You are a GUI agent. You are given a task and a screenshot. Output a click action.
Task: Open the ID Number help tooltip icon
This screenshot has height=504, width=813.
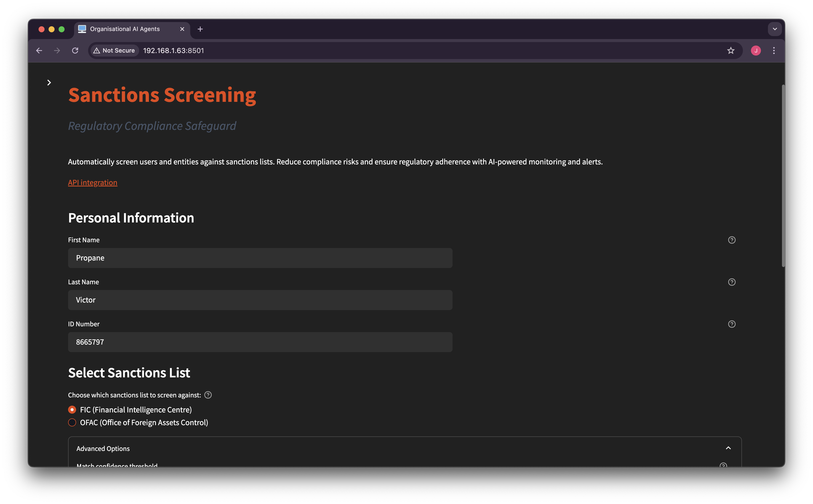(x=732, y=324)
